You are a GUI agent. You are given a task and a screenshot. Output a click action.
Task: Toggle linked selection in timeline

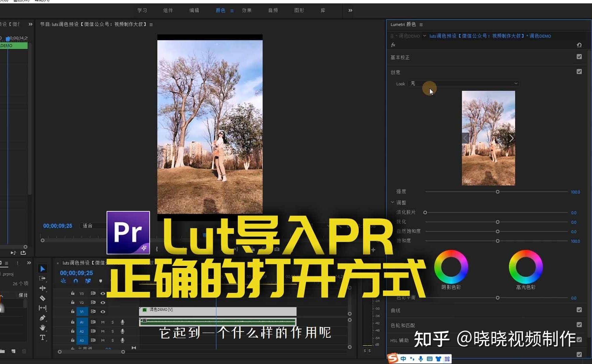(x=88, y=281)
